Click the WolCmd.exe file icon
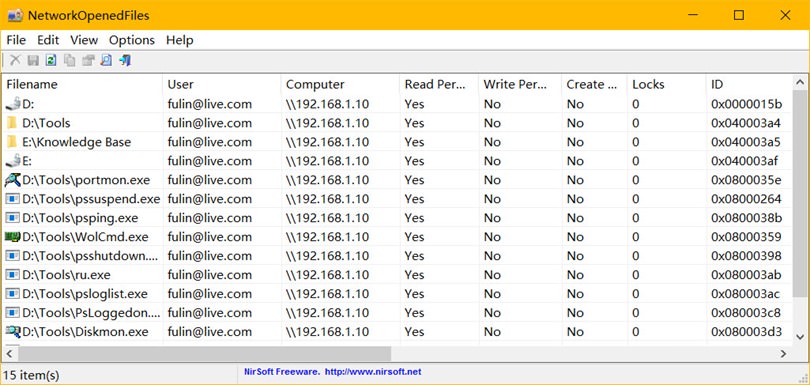Screen dimensions: 810x385 pos(13,237)
